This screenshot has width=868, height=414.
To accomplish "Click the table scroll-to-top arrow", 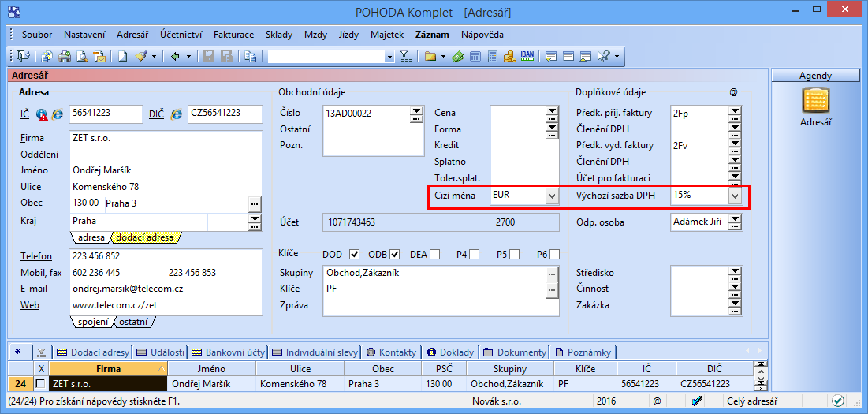I will (761, 364).
